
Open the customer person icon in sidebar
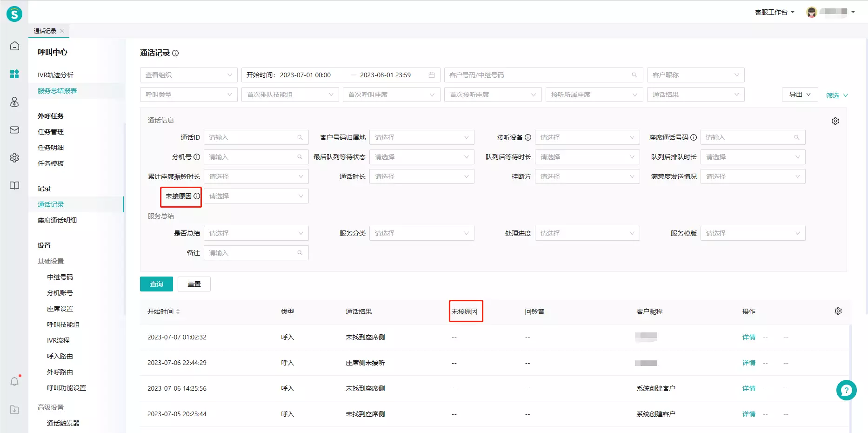pos(14,102)
